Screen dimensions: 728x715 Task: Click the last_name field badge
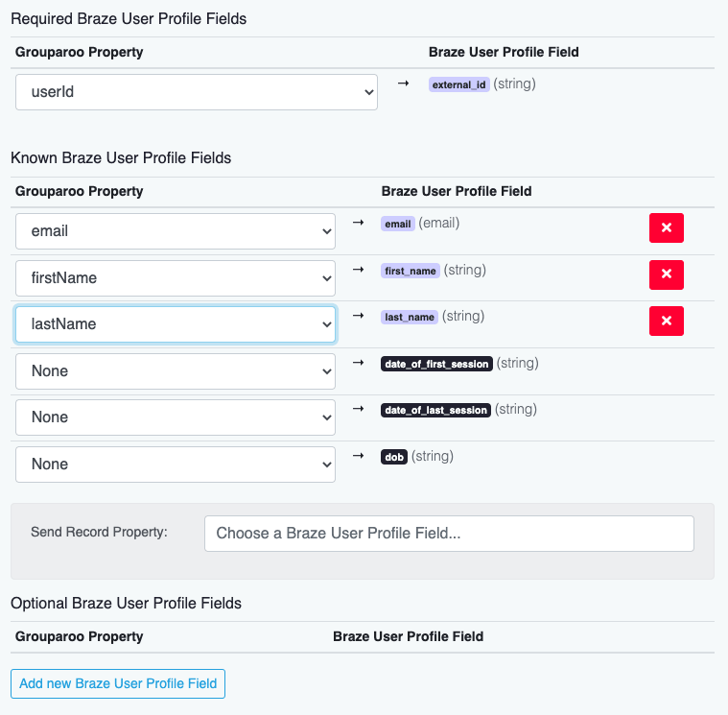click(410, 317)
